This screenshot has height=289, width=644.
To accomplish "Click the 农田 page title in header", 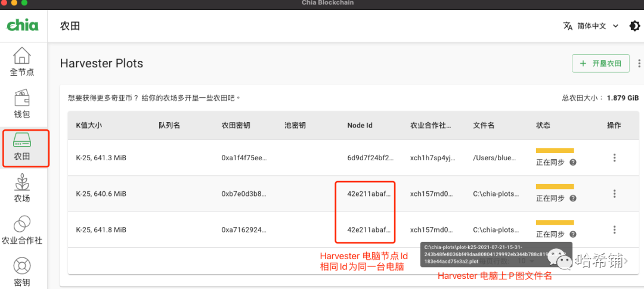I will click(x=70, y=26).
